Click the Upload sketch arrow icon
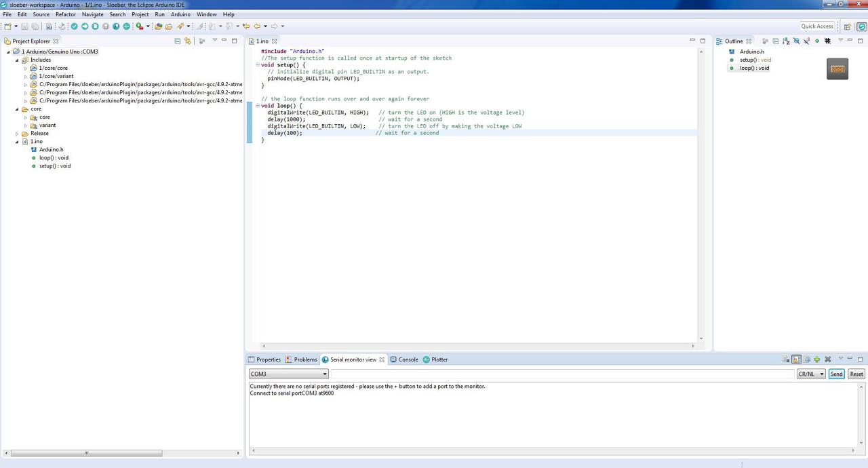The width and height of the screenshot is (868, 468). pos(85,26)
